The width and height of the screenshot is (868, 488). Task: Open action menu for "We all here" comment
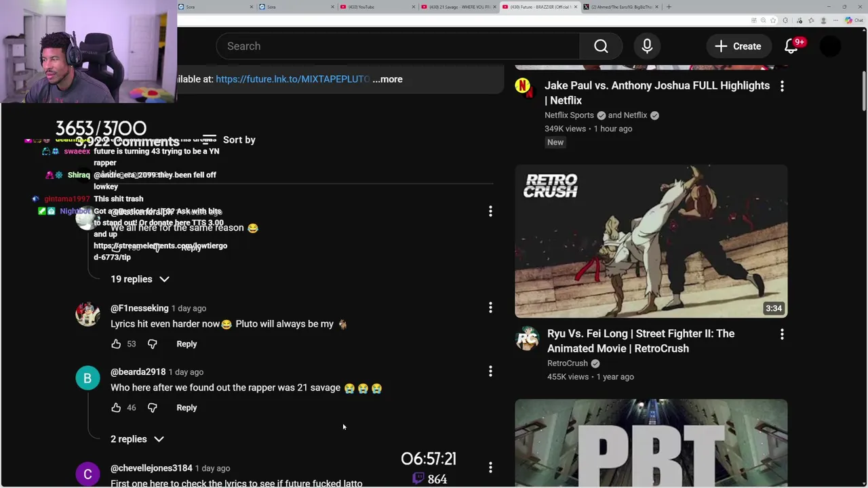tap(490, 211)
